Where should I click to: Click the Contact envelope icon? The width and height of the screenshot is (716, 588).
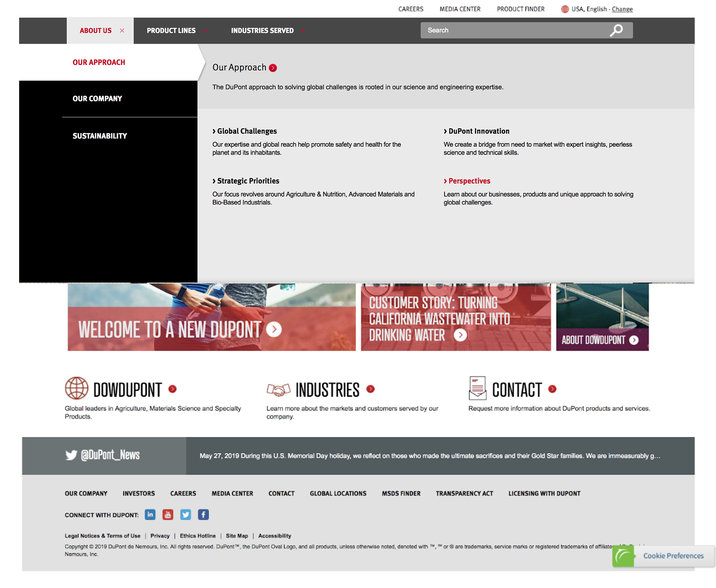tap(477, 388)
